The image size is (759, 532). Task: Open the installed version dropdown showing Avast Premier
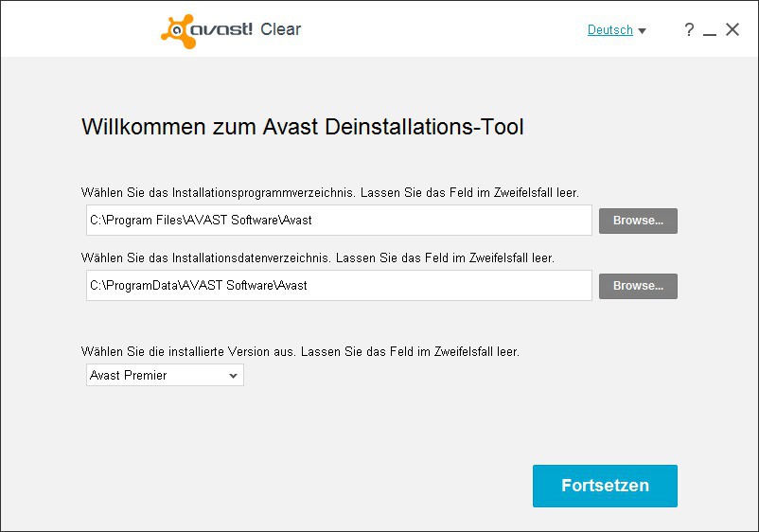click(164, 376)
